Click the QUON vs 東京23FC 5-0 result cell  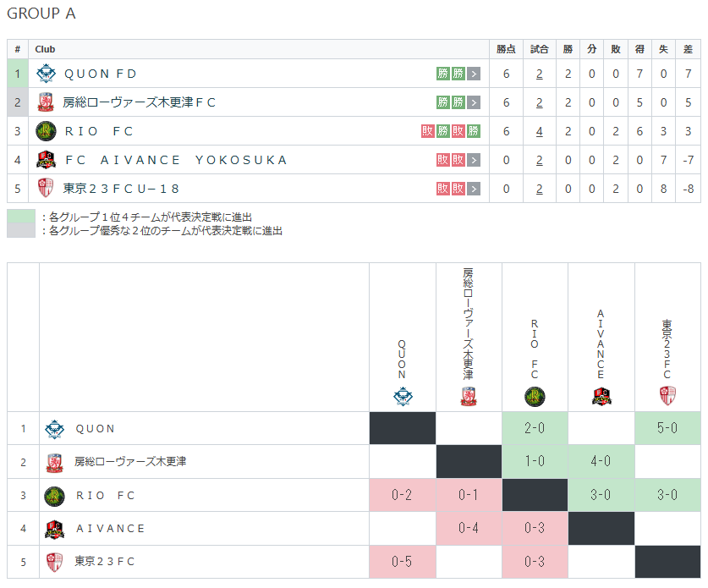(667, 429)
